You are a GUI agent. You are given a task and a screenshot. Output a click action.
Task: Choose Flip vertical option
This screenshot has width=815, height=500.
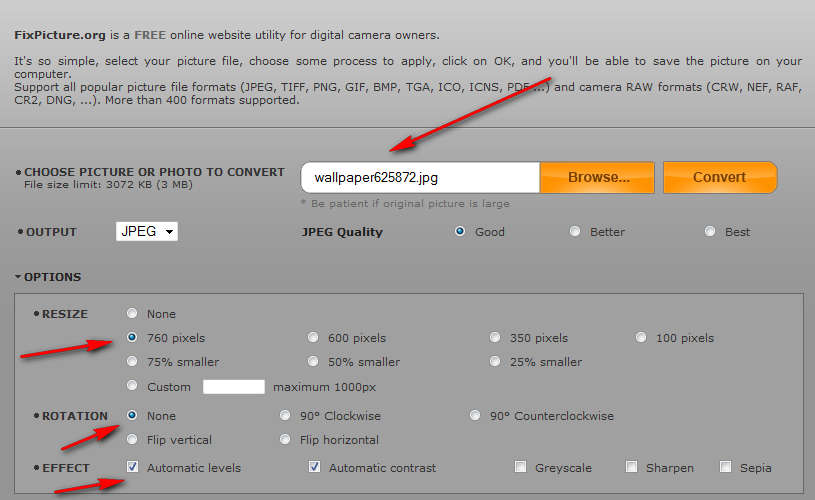[132, 440]
